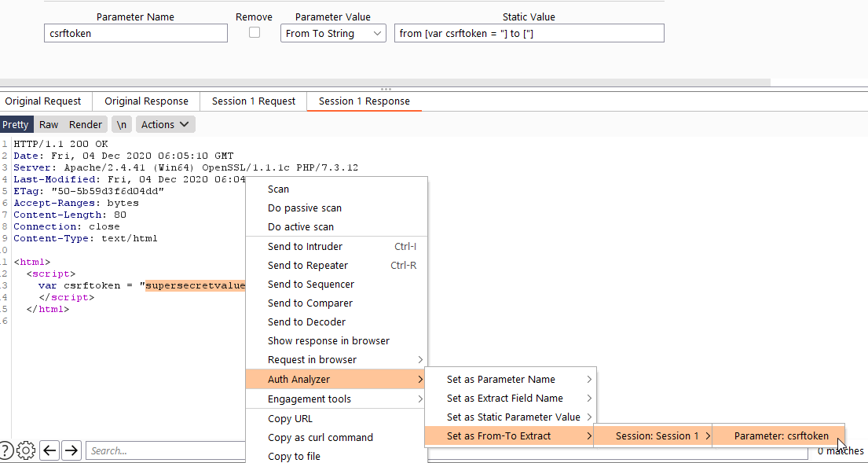Select the Session 1 Response tab
The height and width of the screenshot is (463, 868).
[364, 101]
